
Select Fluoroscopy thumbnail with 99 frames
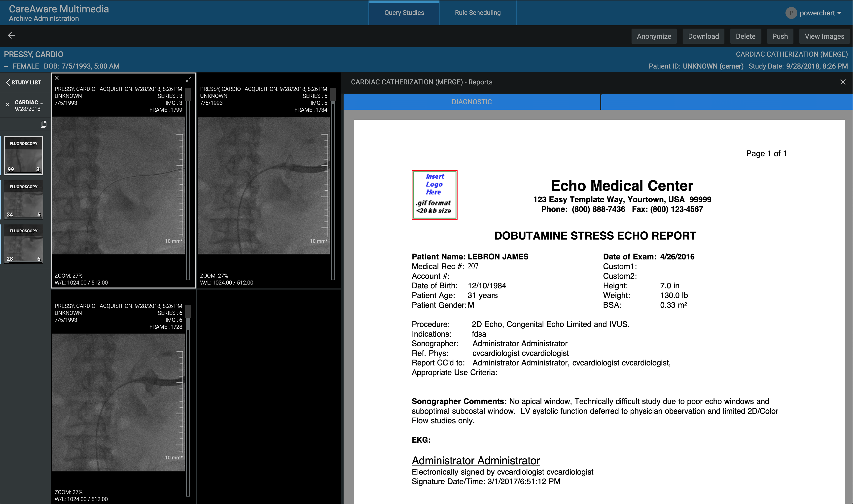(23, 156)
